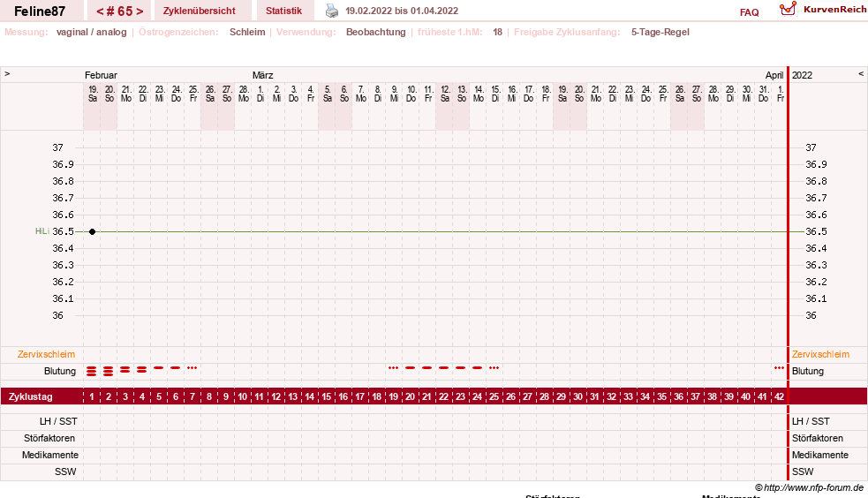Click the heavy bleeding marker on cycle day 2
This screenshot has height=498, width=868.
click(108, 371)
